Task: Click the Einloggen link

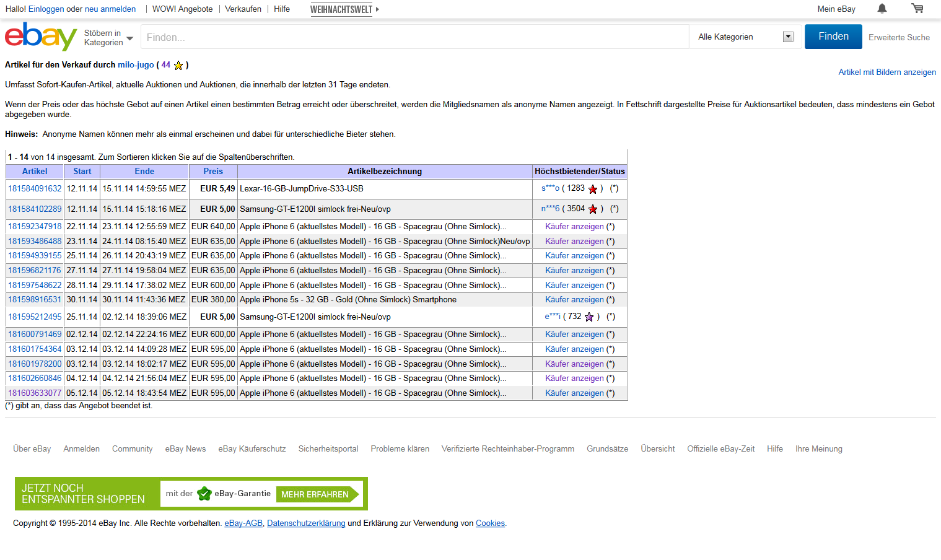Action: pyautogui.click(x=46, y=9)
